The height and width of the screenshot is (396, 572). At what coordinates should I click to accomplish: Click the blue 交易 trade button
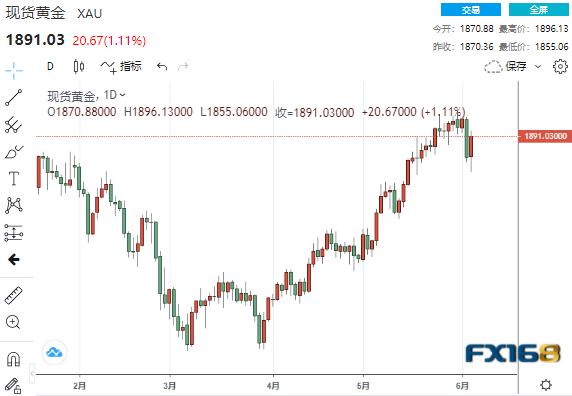pyautogui.click(x=471, y=10)
